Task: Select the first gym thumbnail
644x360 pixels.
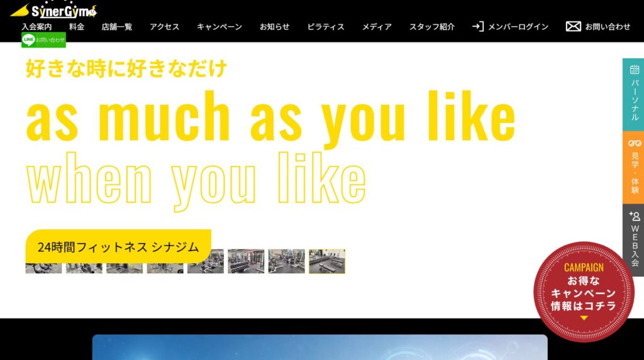Action: (x=43, y=268)
